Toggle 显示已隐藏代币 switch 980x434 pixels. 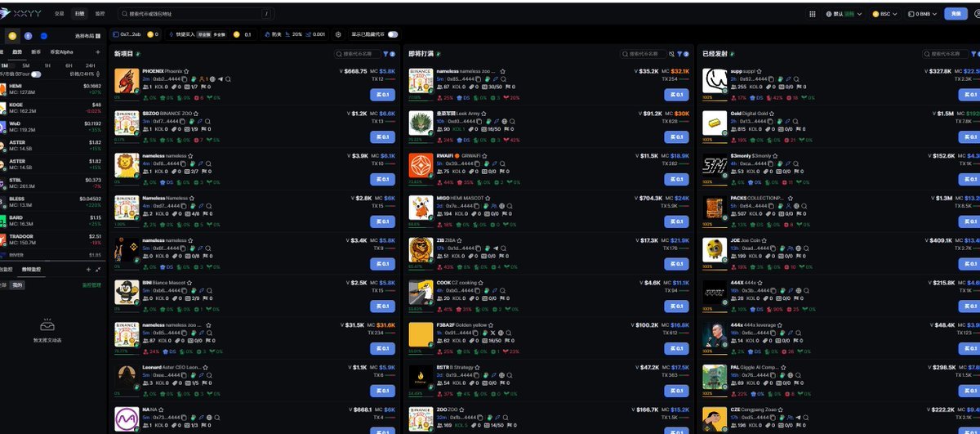[x=393, y=34]
